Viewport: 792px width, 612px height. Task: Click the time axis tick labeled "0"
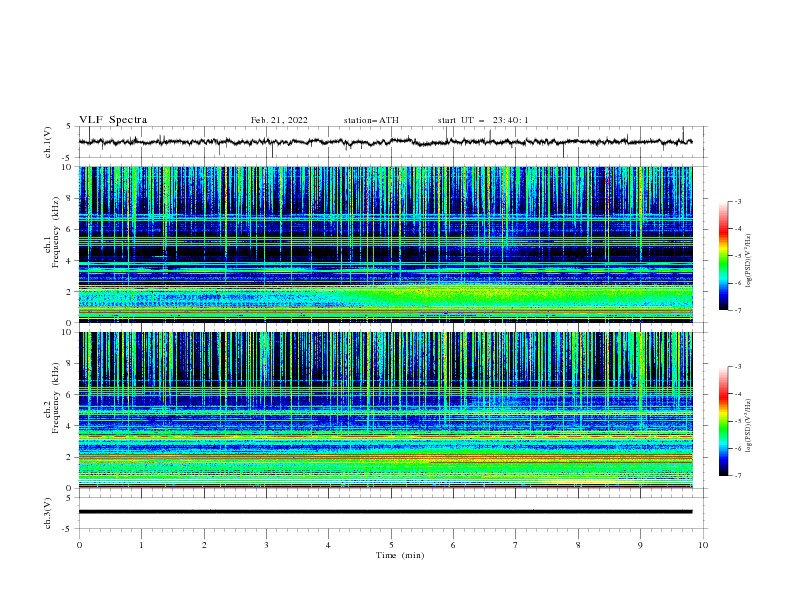pos(79,545)
